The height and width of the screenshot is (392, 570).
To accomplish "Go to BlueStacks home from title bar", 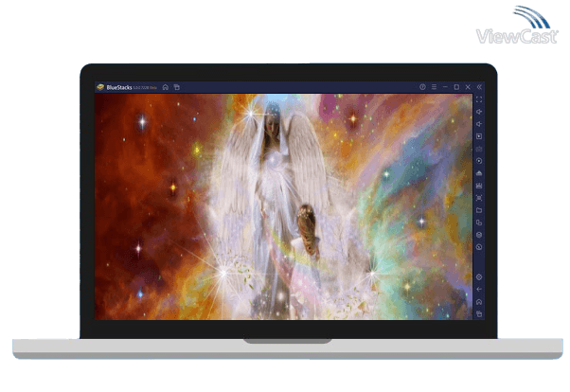I will pyautogui.click(x=166, y=87).
